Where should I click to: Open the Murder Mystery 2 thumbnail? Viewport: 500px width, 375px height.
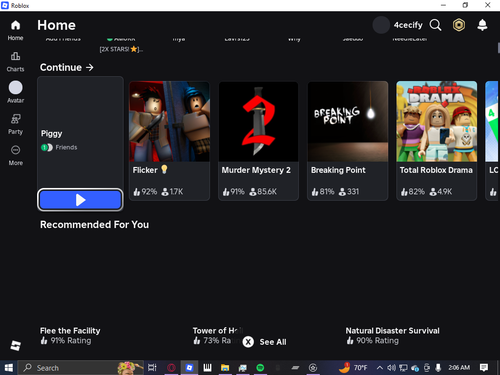[258, 121]
